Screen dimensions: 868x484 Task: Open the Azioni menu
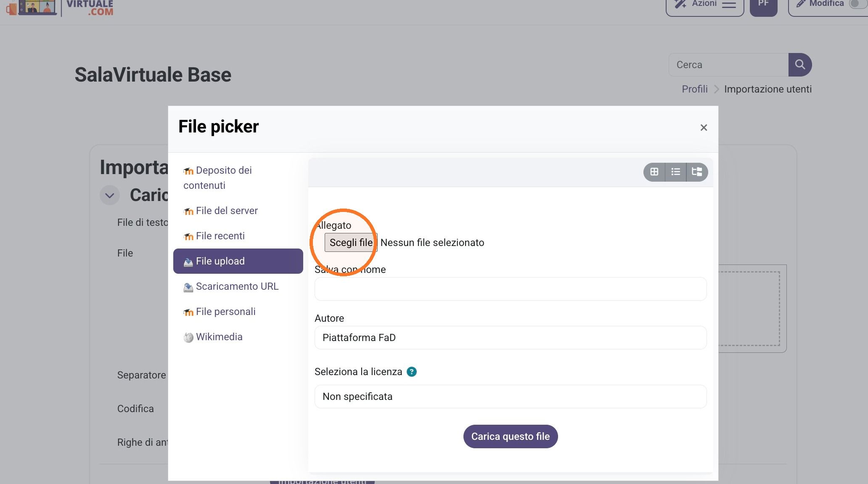(x=705, y=5)
